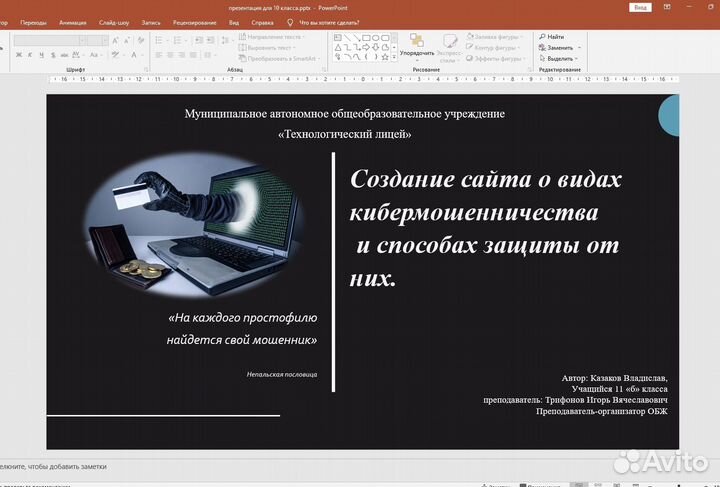
Task: Select the arrow line shape
Action: coord(357,38)
